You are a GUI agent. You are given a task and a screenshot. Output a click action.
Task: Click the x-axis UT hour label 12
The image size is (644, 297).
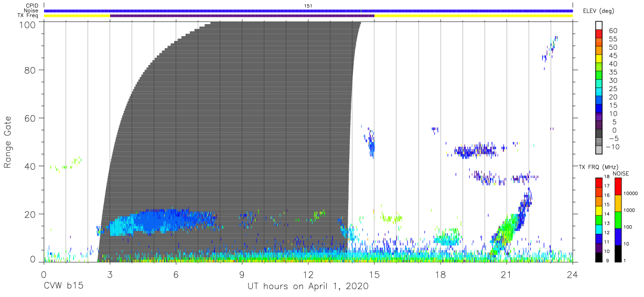coord(308,274)
